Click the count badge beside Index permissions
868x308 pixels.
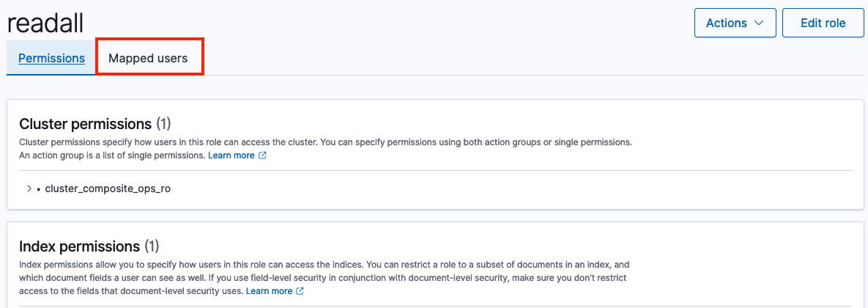pos(152,246)
